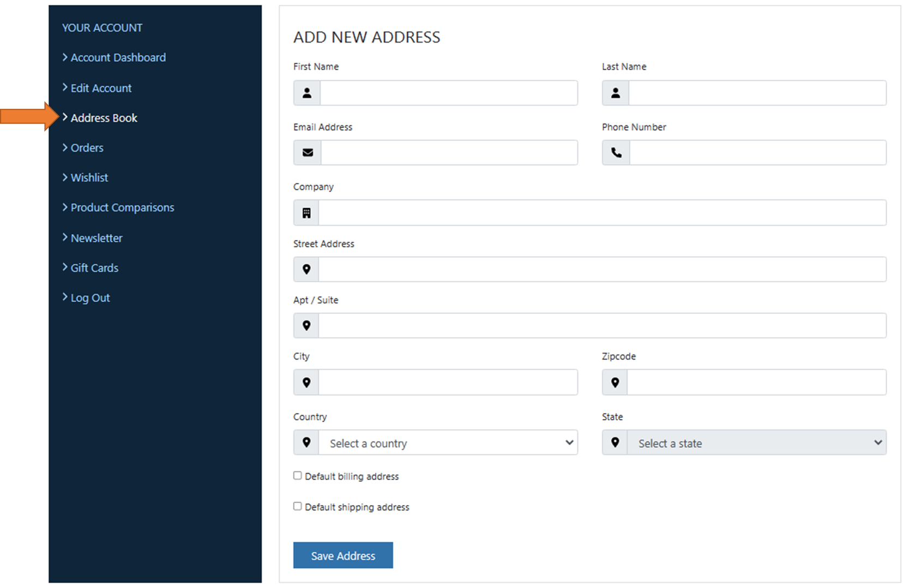Click the phone handset icon

616,153
